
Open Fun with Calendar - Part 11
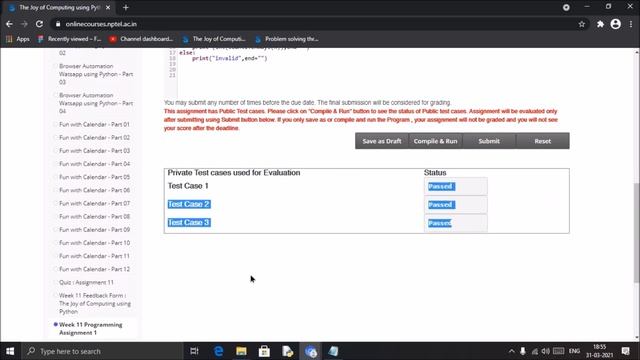coord(94,256)
